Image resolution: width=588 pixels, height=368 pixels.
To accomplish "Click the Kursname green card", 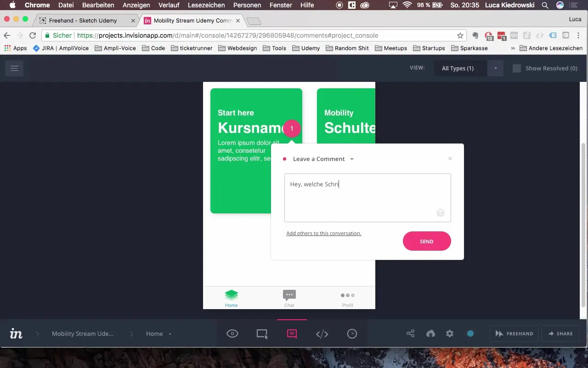I will click(x=256, y=151).
